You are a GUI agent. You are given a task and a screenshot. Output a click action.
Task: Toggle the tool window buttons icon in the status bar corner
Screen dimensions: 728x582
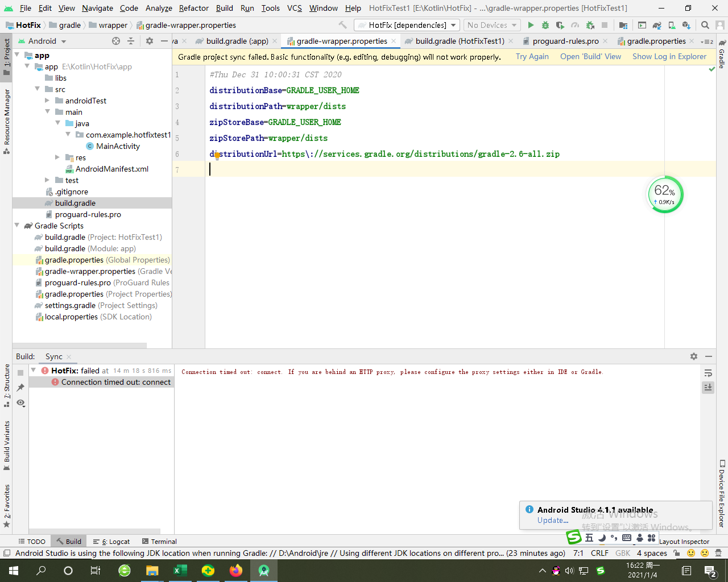(x=6, y=553)
